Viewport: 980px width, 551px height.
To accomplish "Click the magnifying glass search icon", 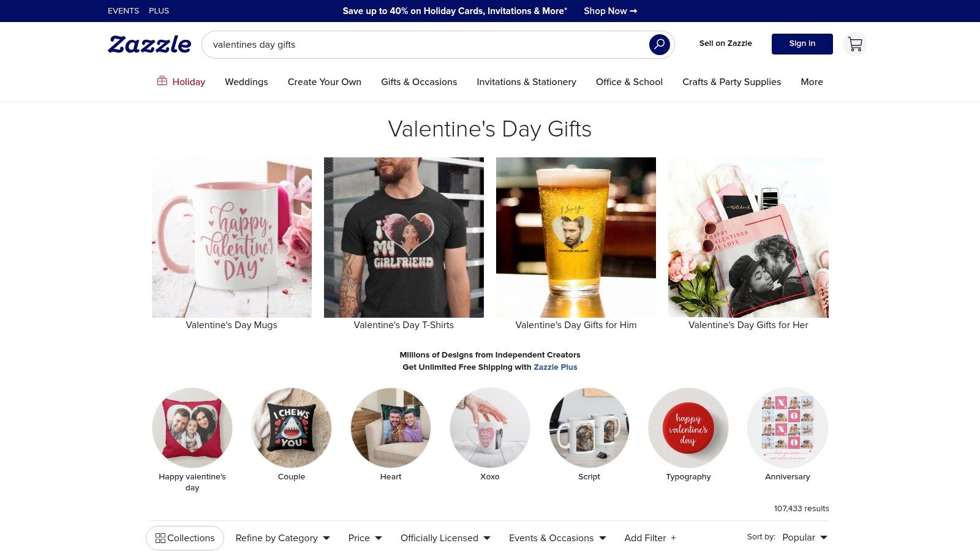I will 659,45.
